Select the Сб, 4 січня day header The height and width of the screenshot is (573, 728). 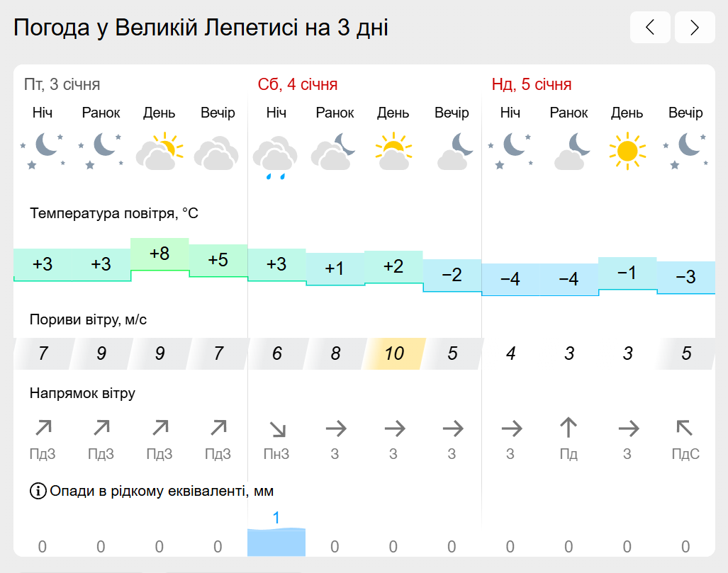coord(298,84)
